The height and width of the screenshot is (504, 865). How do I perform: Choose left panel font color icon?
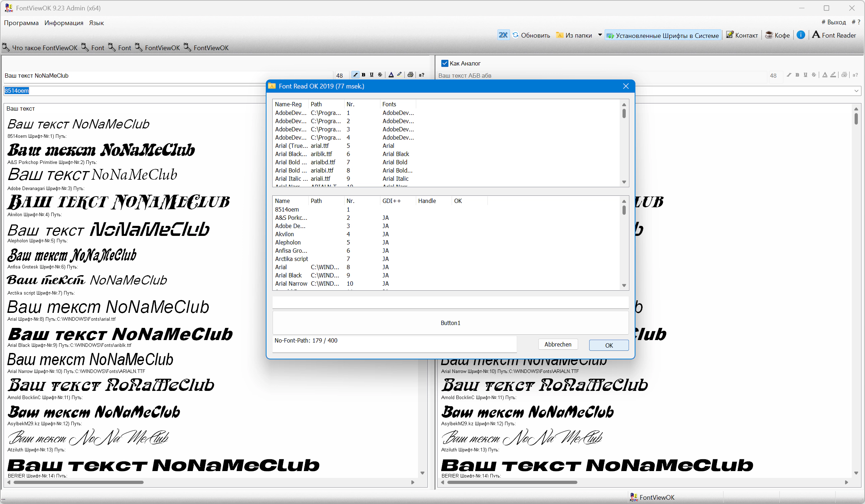tap(391, 75)
